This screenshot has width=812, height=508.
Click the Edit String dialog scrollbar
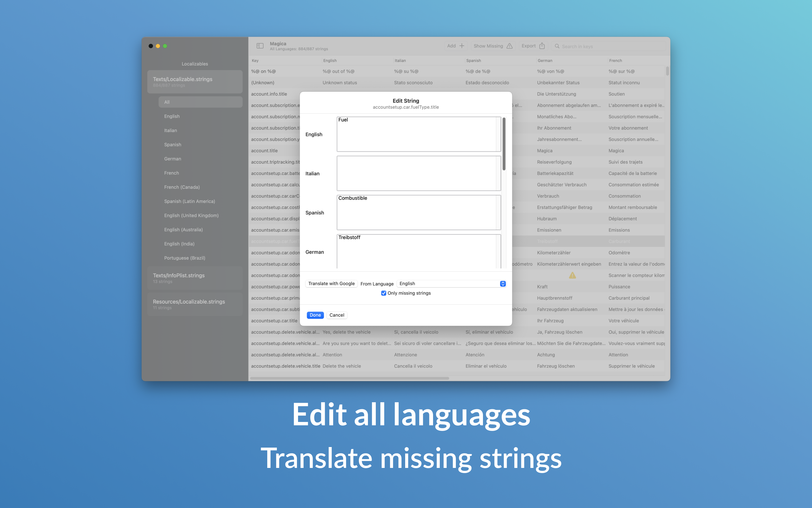[504, 144]
